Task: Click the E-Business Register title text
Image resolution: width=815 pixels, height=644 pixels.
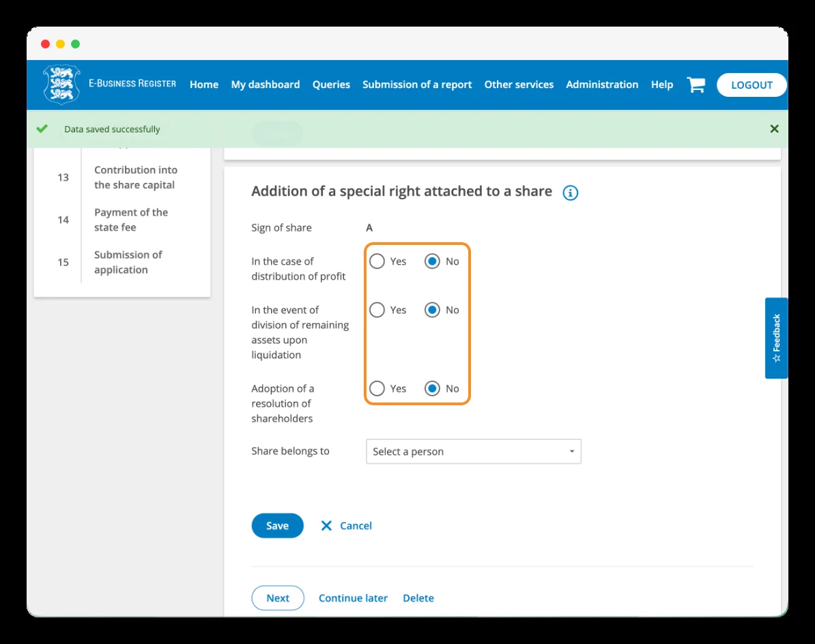Action: click(x=132, y=84)
